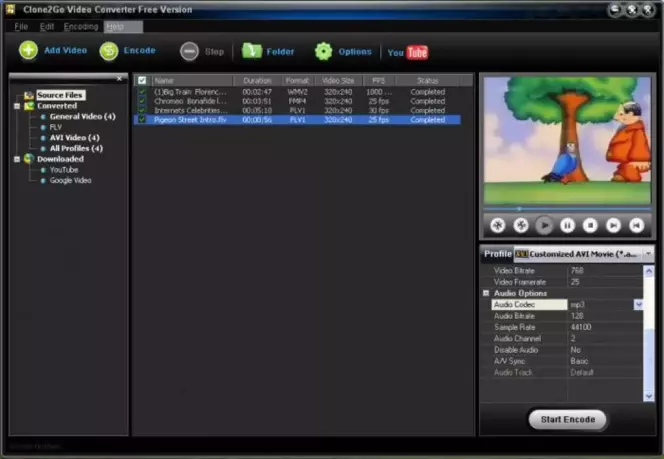
Task: Select the Google Video tree item
Action: tap(70, 180)
